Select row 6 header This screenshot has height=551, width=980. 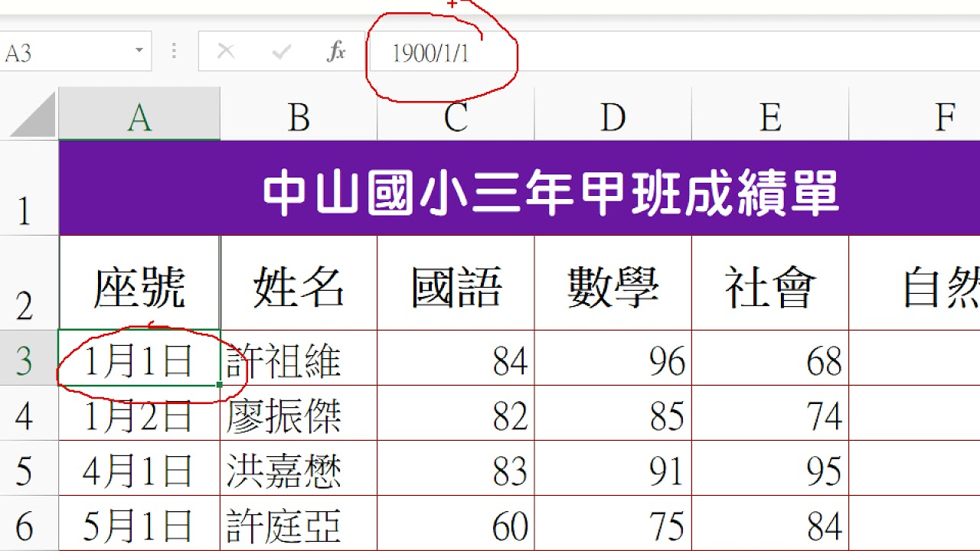tap(29, 523)
